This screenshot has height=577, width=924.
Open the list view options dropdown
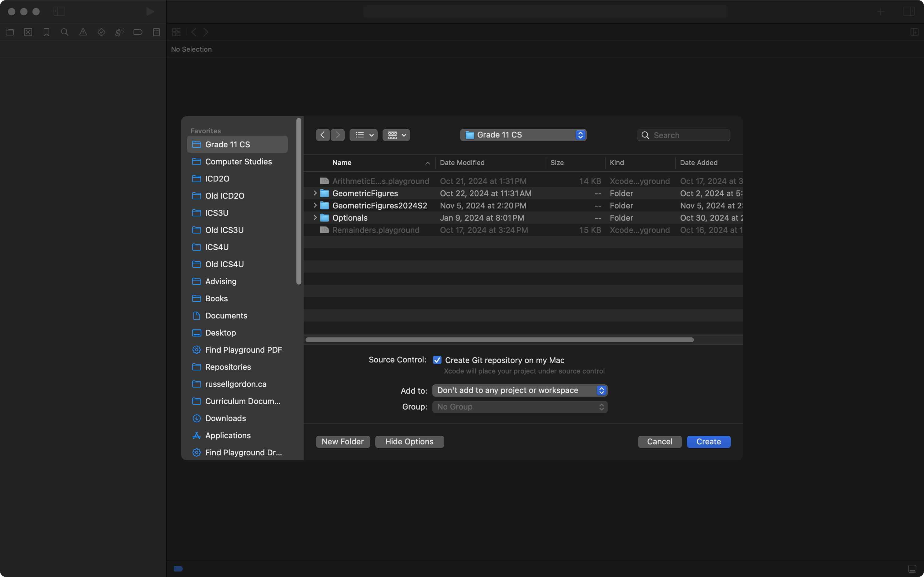pos(363,135)
